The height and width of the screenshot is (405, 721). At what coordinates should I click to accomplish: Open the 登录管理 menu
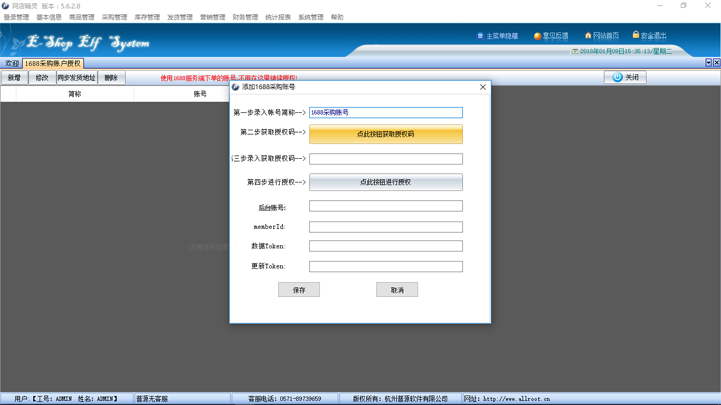[17, 17]
